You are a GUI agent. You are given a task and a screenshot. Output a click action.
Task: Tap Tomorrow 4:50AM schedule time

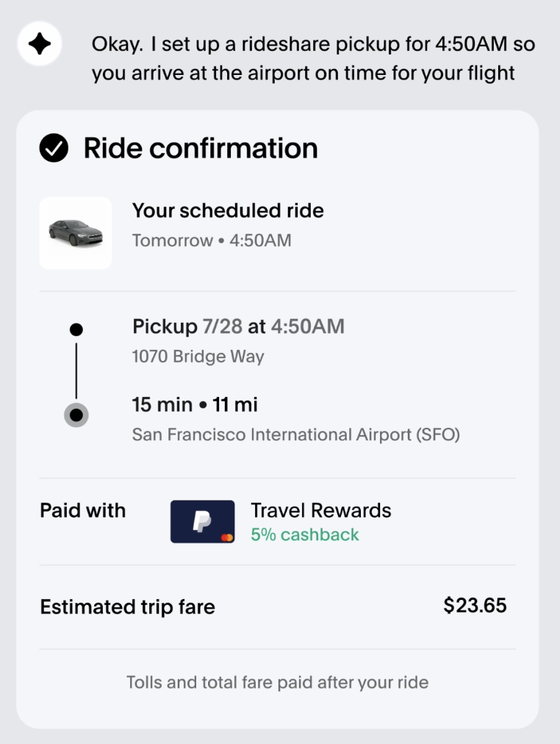point(212,240)
